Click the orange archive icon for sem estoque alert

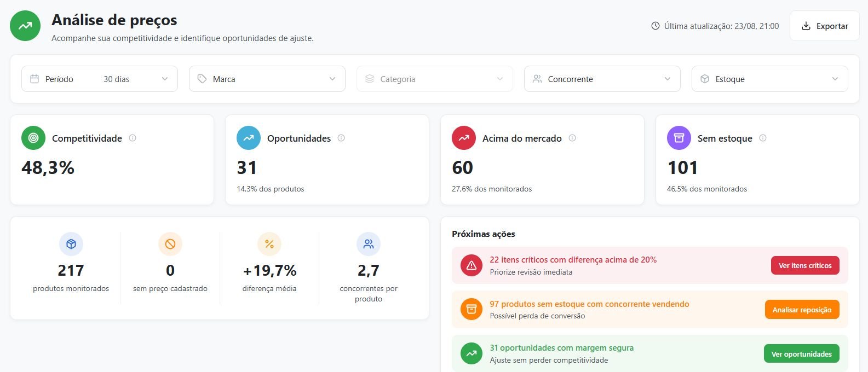pyautogui.click(x=472, y=310)
